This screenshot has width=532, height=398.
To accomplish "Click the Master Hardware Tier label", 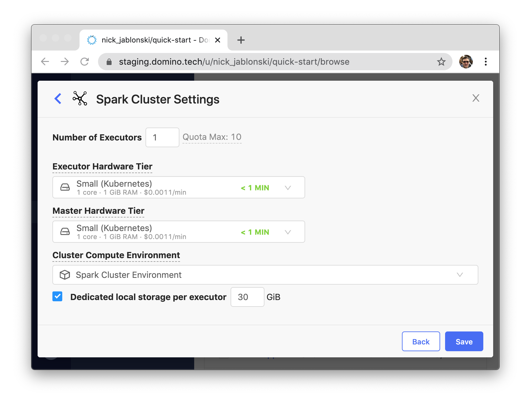I will (98, 211).
